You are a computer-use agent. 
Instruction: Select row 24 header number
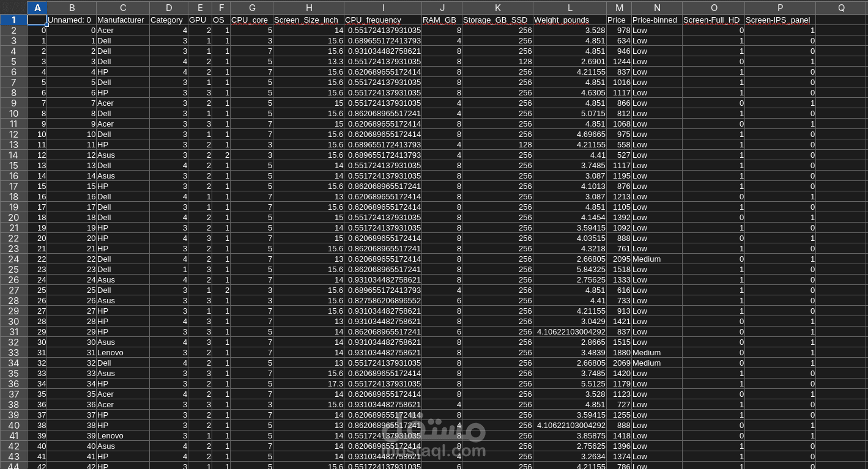(13, 259)
